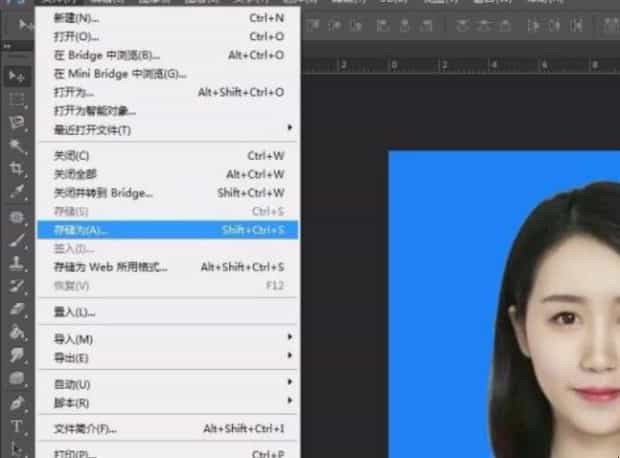Expand the 导入(M) submenu
The height and width of the screenshot is (458, 620).
[168, 339]
